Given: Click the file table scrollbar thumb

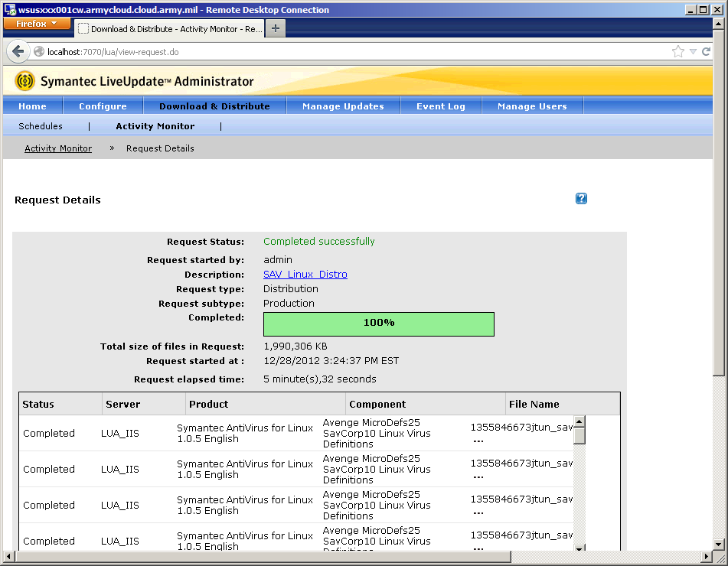Looking at the screenshot, I should pos(579,436).
